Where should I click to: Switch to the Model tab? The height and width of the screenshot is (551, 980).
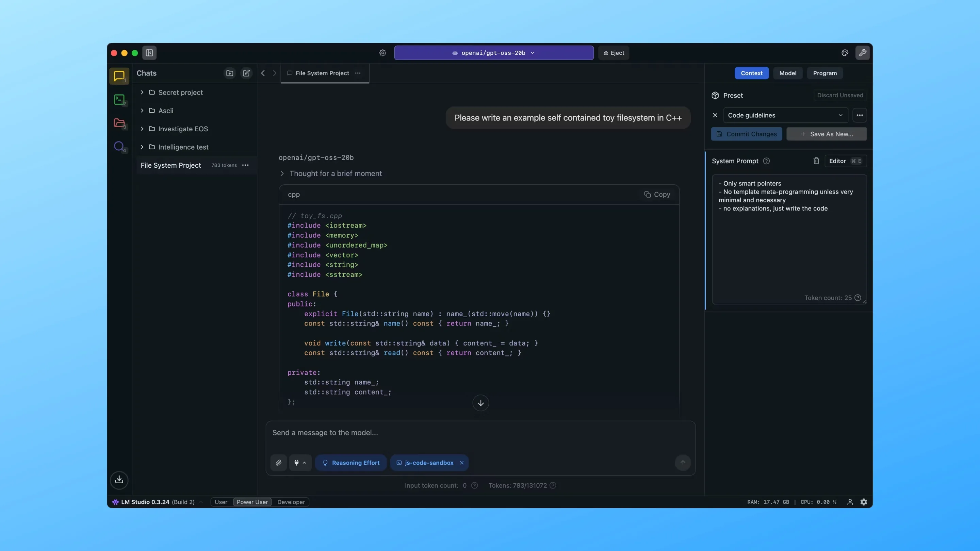787,73
